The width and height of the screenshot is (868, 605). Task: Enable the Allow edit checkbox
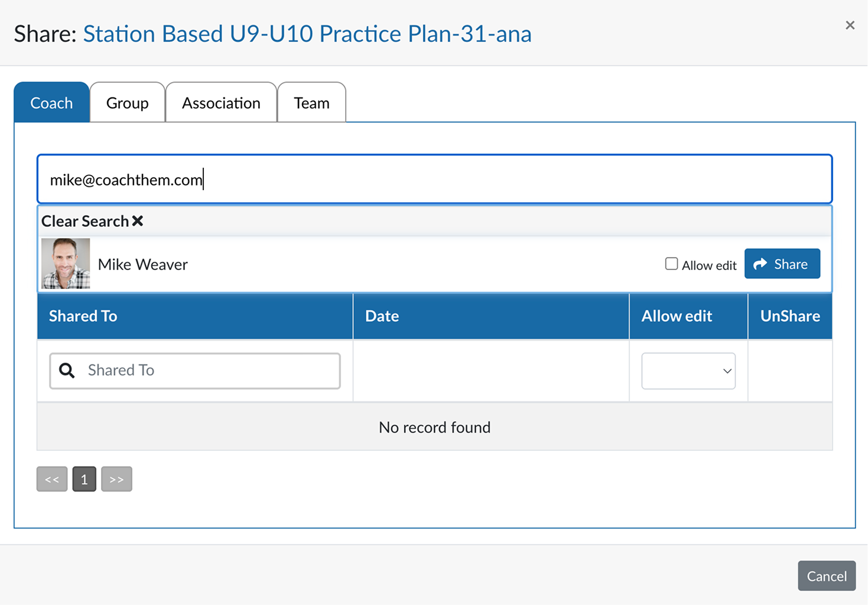point(671,264)
